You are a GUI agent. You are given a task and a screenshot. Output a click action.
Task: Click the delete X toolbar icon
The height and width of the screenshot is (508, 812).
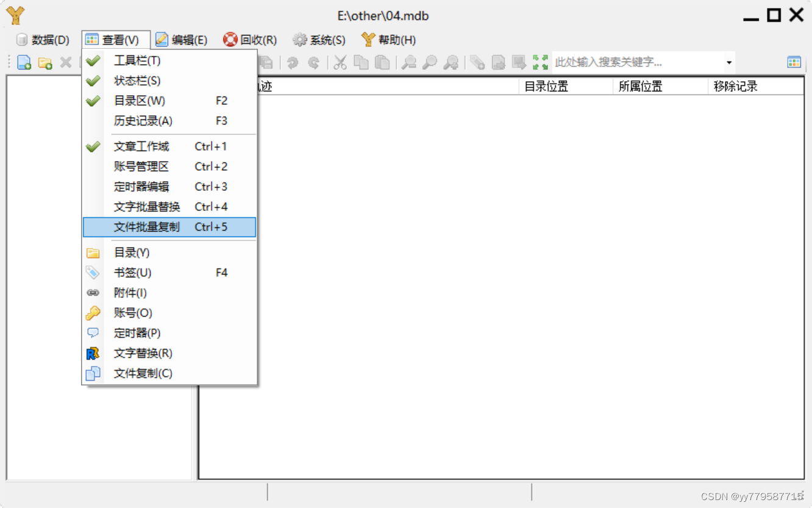tap(66, 62)
